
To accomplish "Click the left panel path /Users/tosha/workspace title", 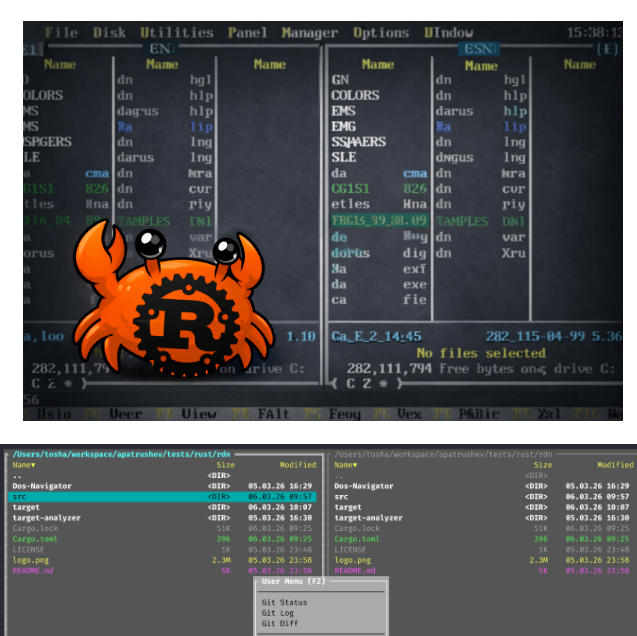I will [121, 454].
